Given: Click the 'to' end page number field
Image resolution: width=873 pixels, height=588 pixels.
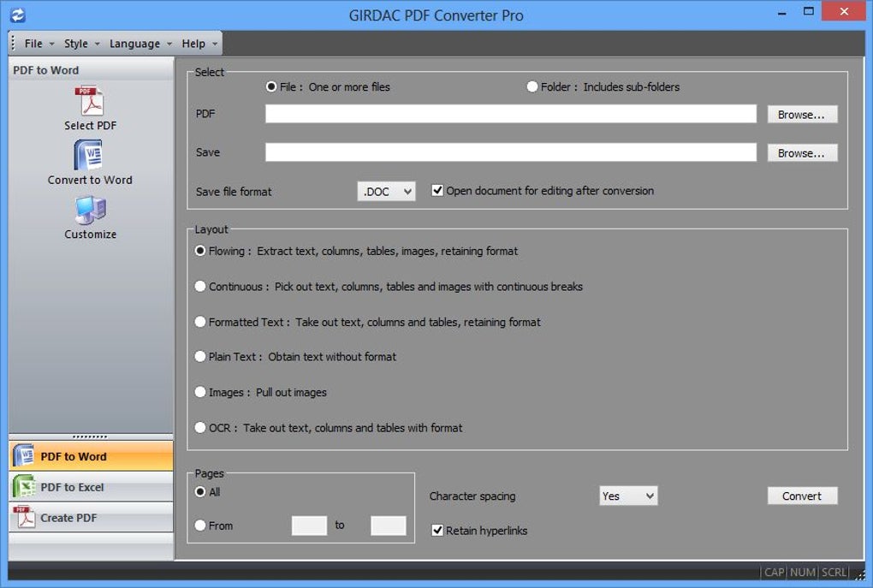Looking at the screenshot, I should [x=388, y=525].
